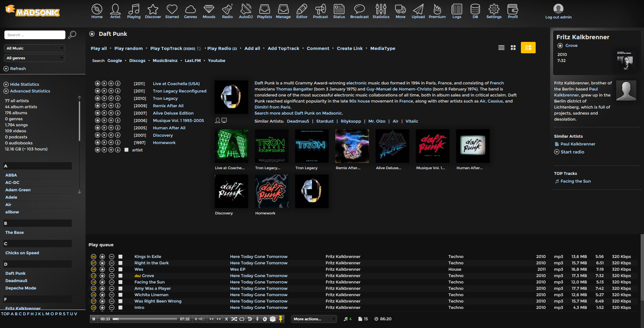Click the playback progress bar
Screen dimensions: 644x328
pyautogui.click(x=145, y=319)
